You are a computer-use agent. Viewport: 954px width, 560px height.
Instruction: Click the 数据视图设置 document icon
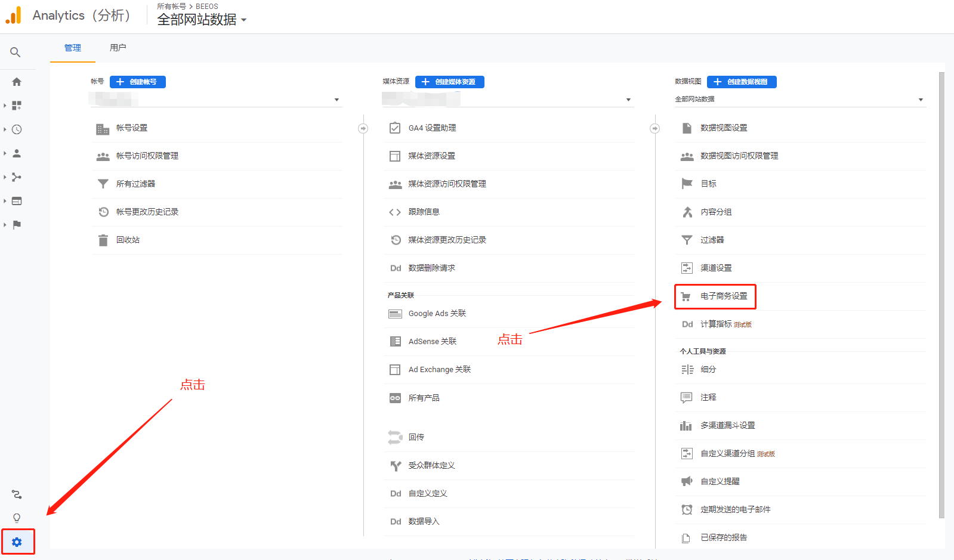tap(687, 128)
